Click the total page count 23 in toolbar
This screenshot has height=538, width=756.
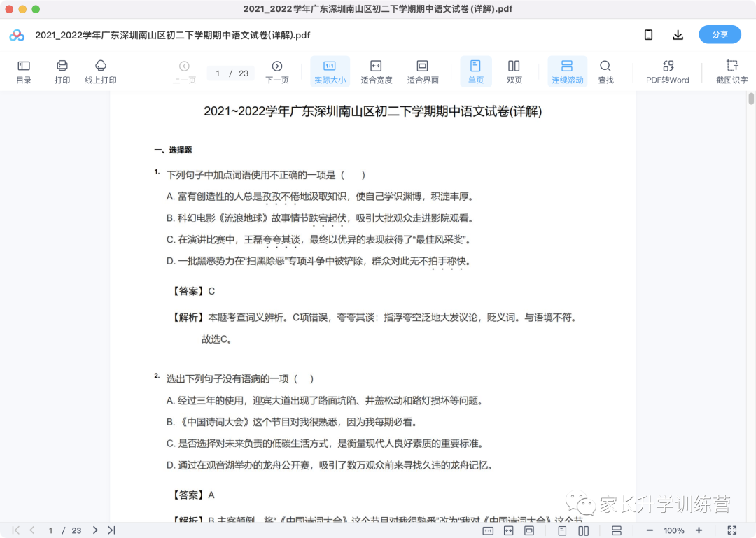(x=244, y=73)
